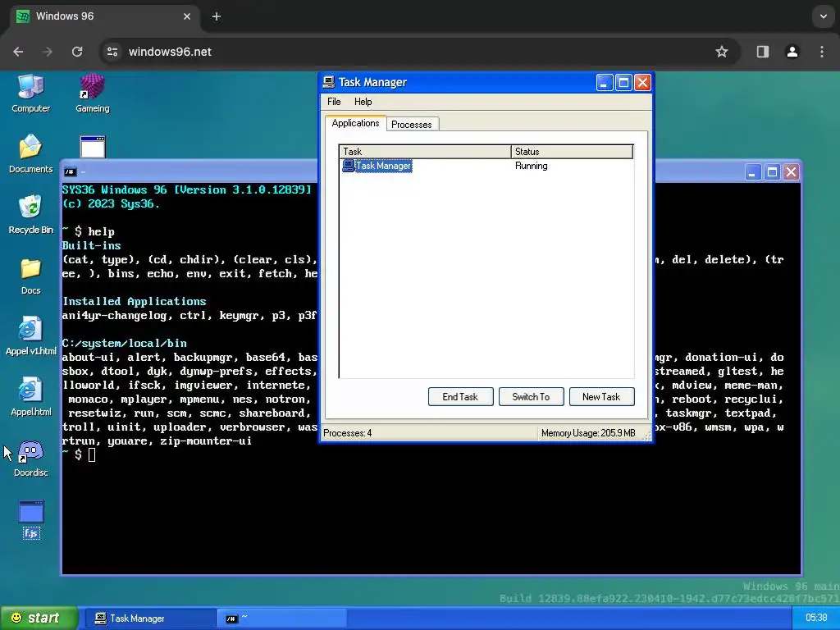Click the End Task button

click(x=460, y=397)
